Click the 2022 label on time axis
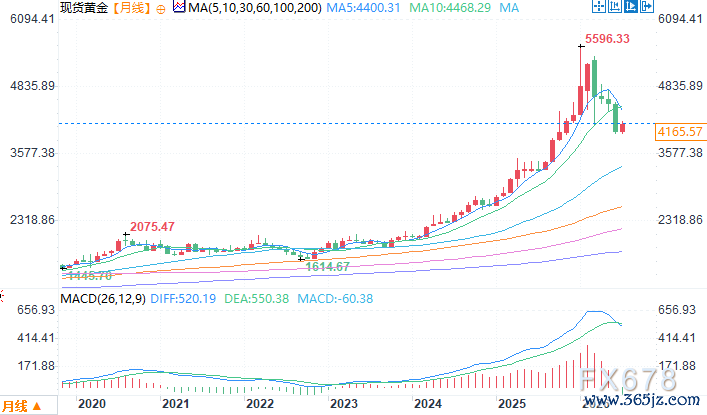Viewport: 707px width, 415px height. [260, 403]
